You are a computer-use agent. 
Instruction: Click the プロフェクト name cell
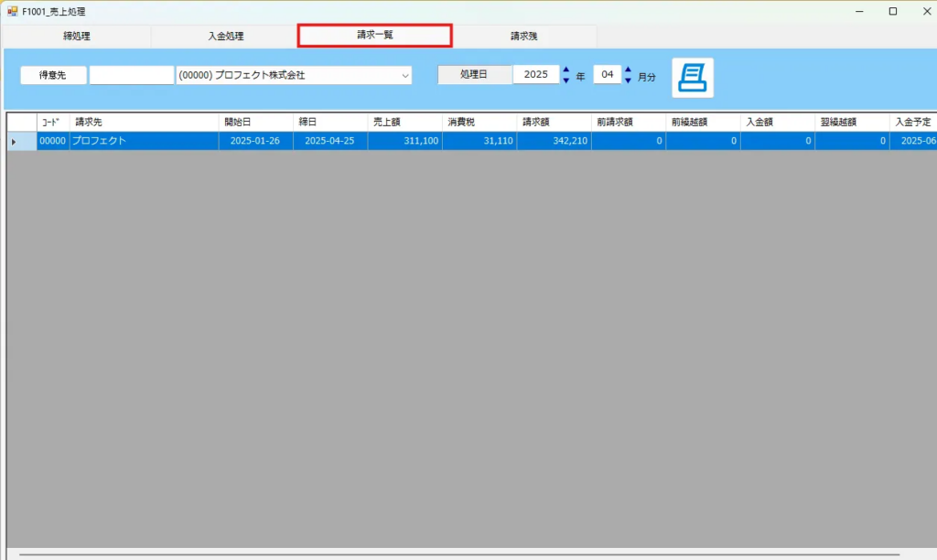144,141
